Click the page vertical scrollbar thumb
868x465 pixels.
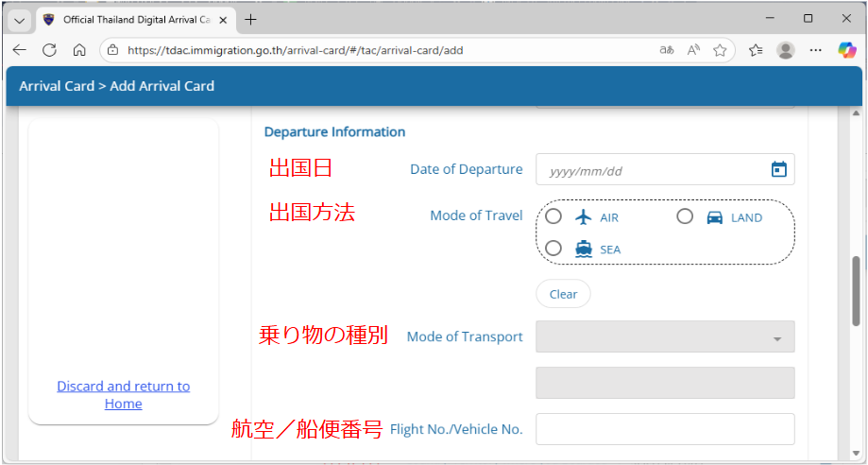(856, 291)
